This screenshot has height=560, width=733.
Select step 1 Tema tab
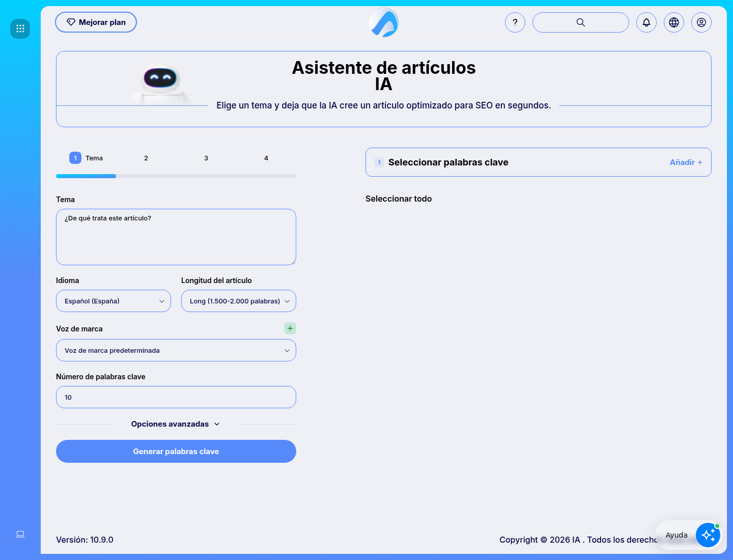pyautogui.click(x=86, y=158)
